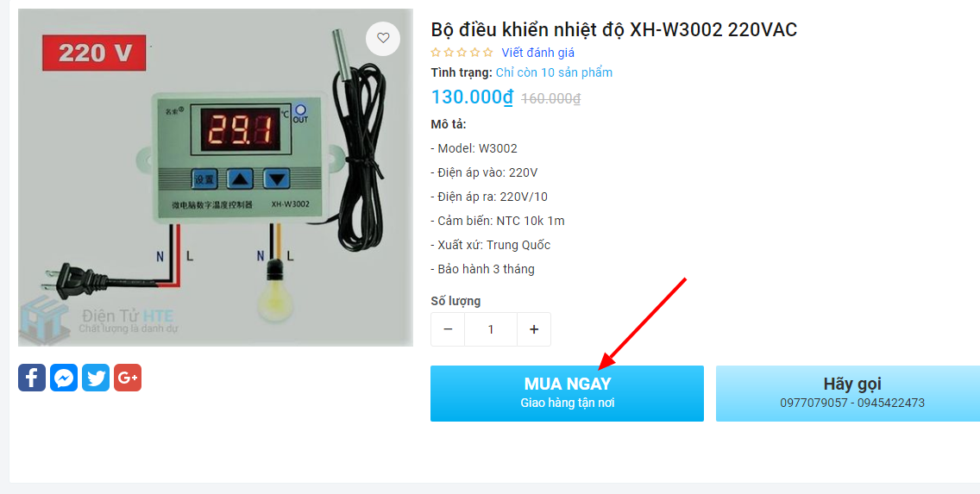980x494 pixels.
Task: Click the 130.000đ sale price
Action: pyautogui.click(x=472, y=97)
